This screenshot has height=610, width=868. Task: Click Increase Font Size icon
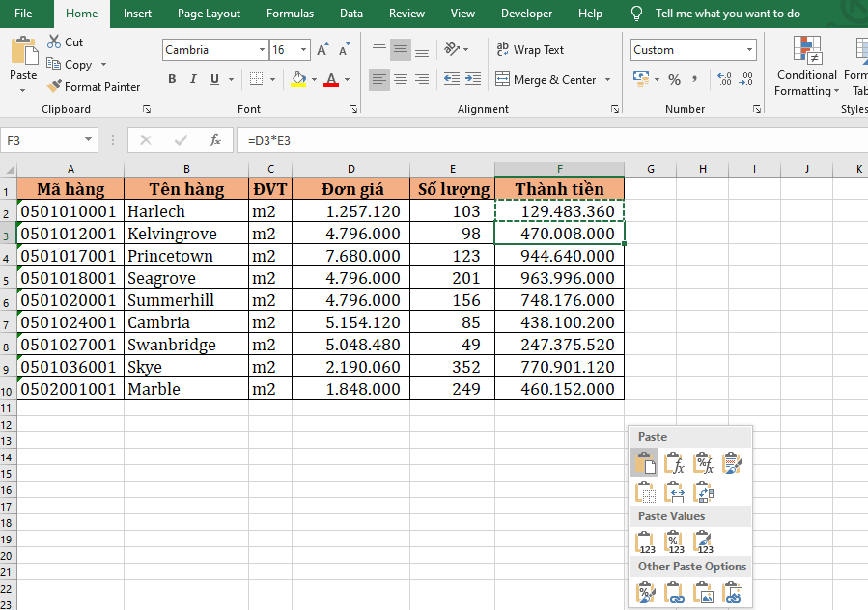(323, 50)
